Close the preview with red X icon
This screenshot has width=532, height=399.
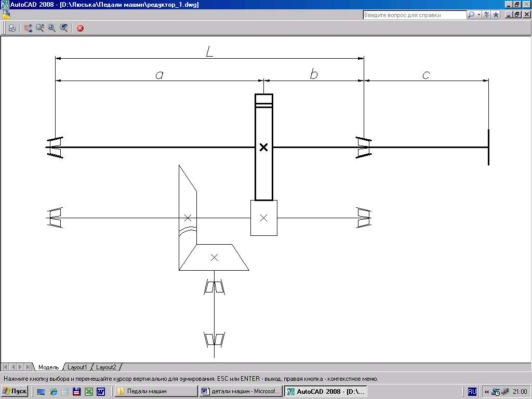coord(80,28)
